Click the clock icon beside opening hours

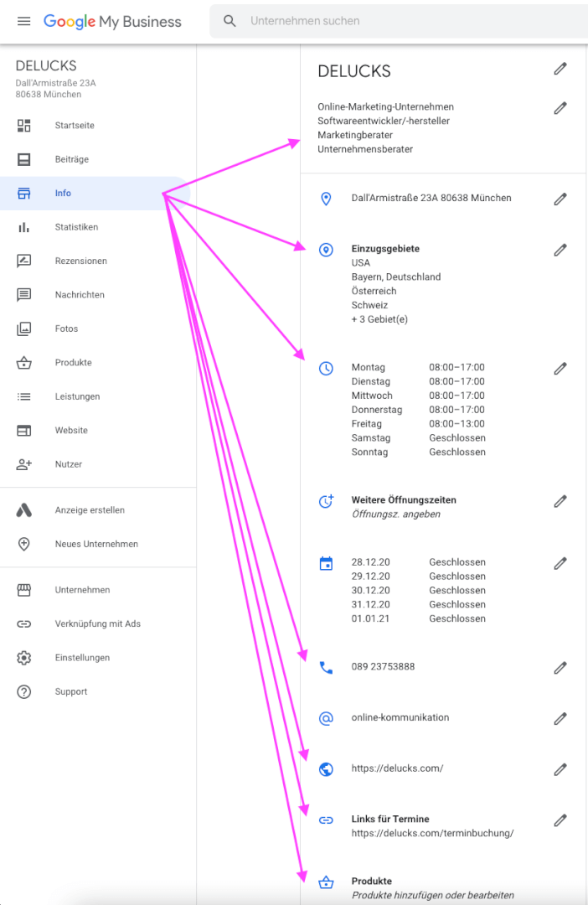pos(326,368)
